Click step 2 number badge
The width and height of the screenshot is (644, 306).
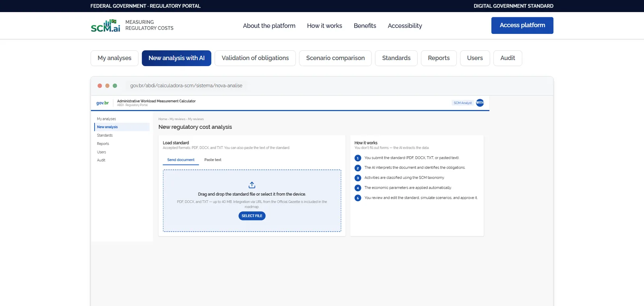[358, 168]
